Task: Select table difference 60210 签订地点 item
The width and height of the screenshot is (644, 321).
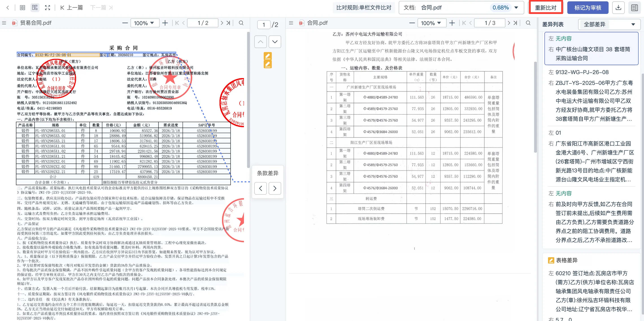Action: point(591,291)
